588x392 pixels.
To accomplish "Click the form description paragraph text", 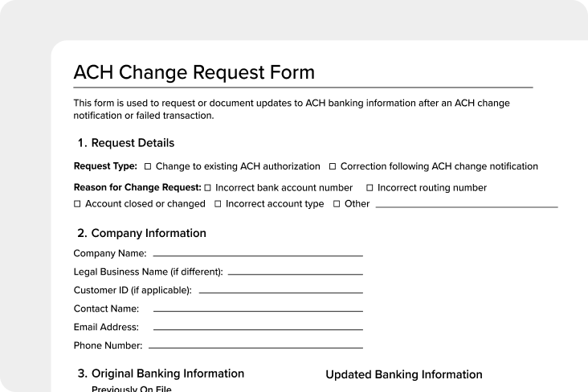I will pos(291,109).
